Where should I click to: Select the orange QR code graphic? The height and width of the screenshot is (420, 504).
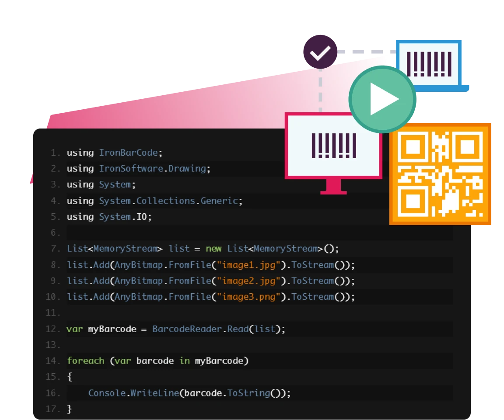[440, 174]
